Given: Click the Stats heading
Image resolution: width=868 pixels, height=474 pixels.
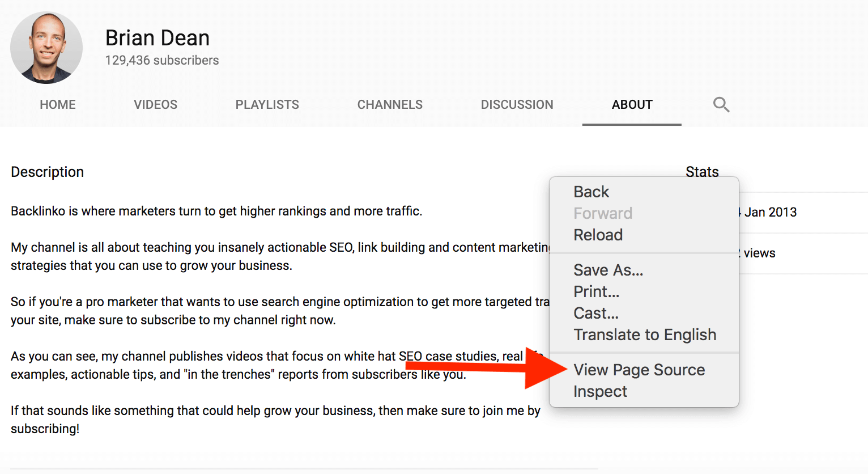Looking at the screenshot, I should (x=702, y=172).
